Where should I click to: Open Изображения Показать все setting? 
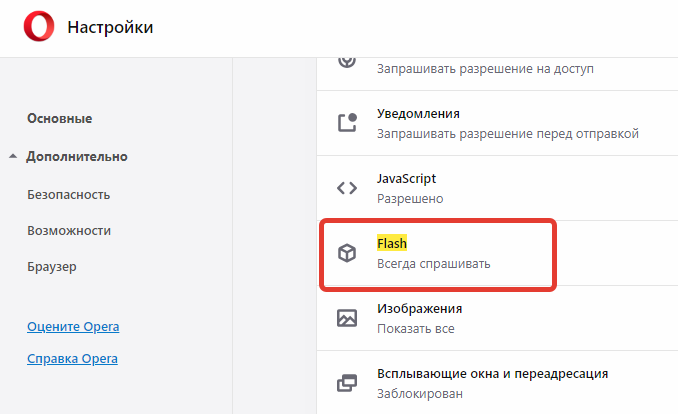[497, 318]
